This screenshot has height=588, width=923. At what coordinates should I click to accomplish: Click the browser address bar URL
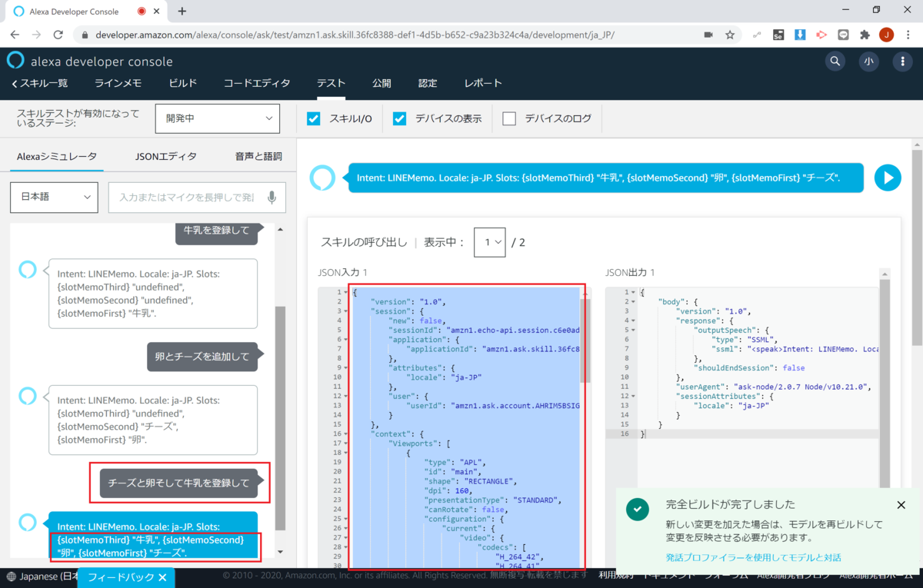pos(354,35)
